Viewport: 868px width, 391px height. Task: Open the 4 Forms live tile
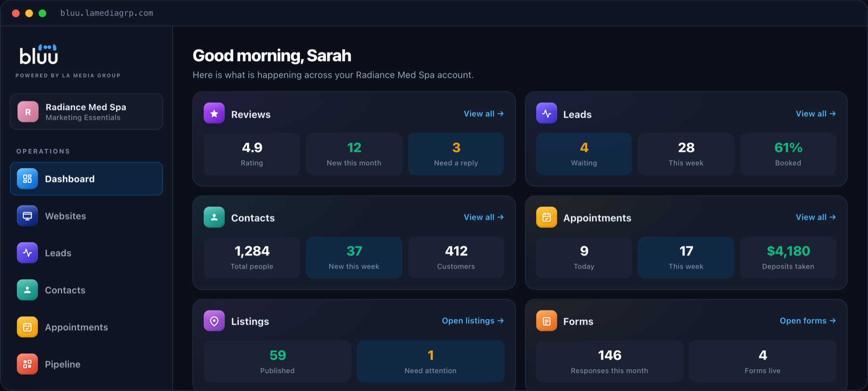762,361
